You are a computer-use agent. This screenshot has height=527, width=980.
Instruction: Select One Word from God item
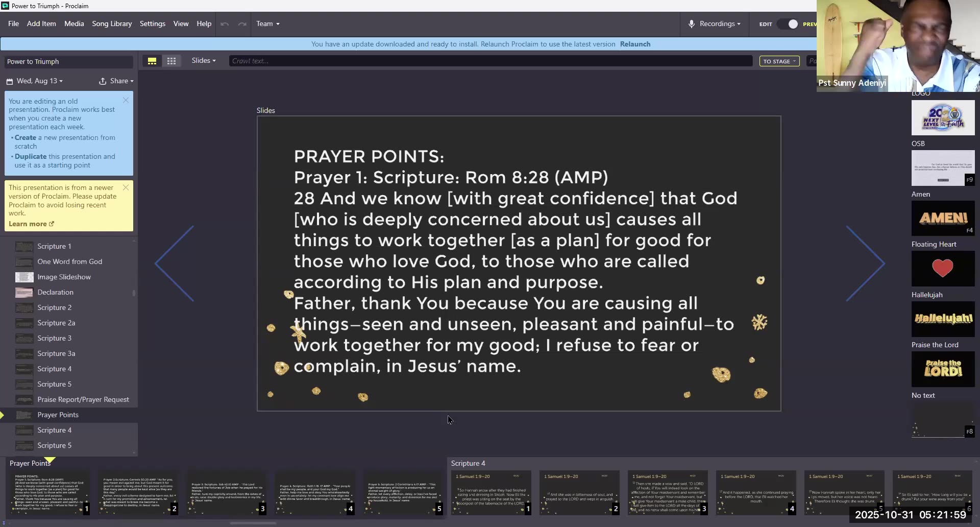pyautogui.click(x=69, y=261)
